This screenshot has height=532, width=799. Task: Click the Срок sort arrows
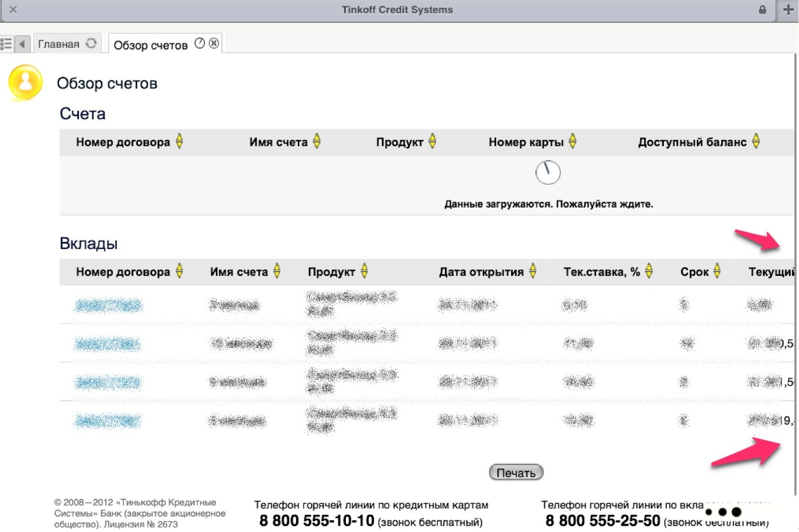[x=717, y=271]
